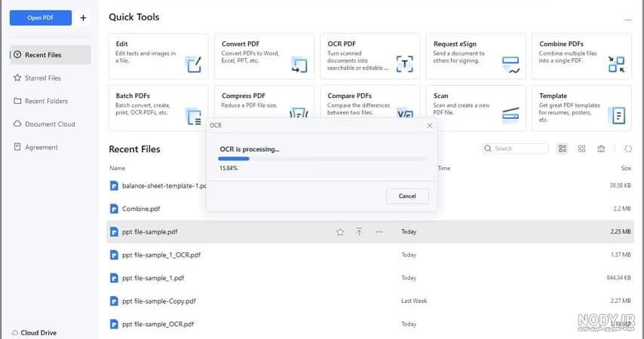Open the Template quick tool
The width and height of the screenshot is (644, 339).
[x=582, y=108]
